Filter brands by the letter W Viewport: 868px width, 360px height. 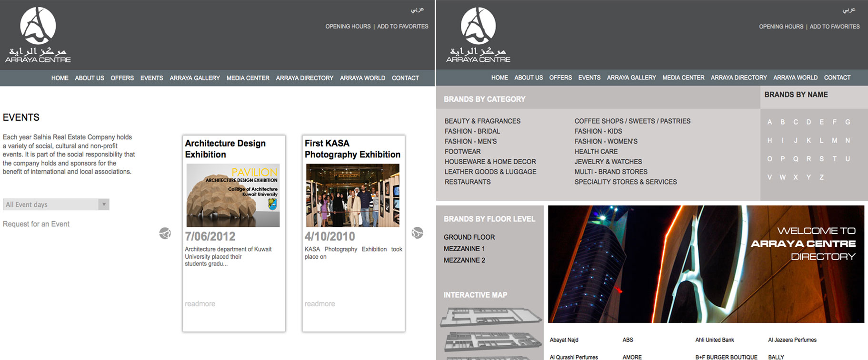click(782, 177)
